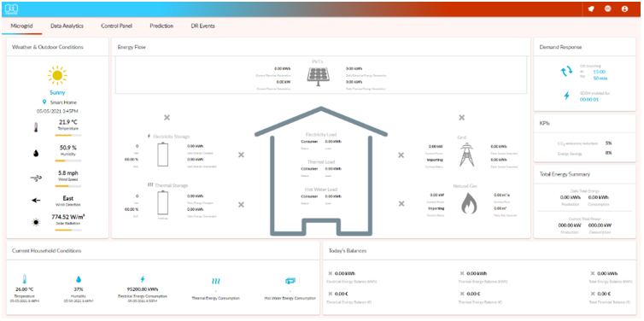This screenshot has height=321, width=644.
Task: Switch to the Data Analytics tab
Action: (x=67, y=26)
